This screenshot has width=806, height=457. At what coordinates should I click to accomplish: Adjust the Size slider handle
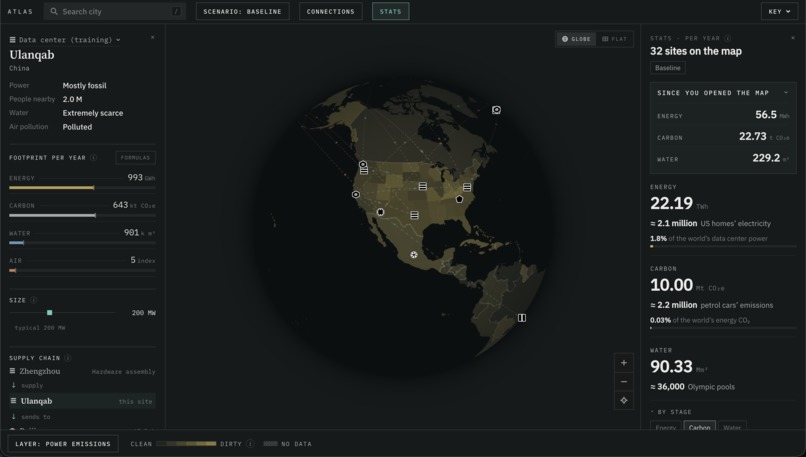[49, 313]
